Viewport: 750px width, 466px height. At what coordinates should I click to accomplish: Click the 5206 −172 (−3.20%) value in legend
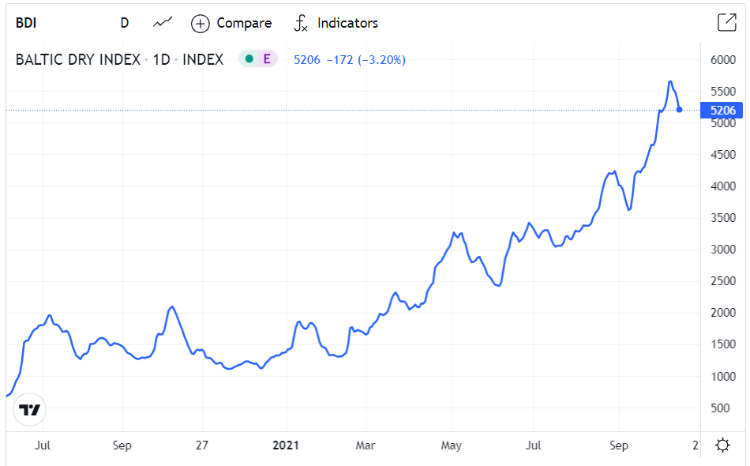point(349,59)
